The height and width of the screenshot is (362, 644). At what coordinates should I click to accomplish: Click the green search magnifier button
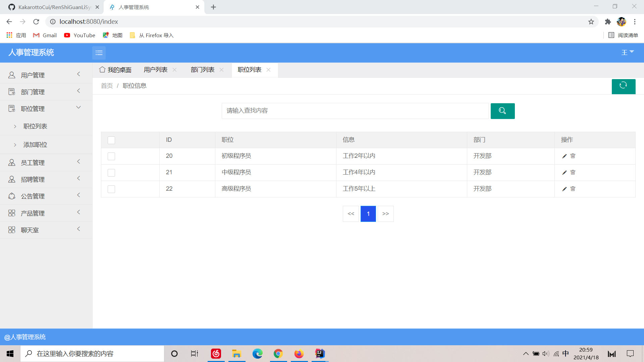pyautogui.click(x=502, y=111)
